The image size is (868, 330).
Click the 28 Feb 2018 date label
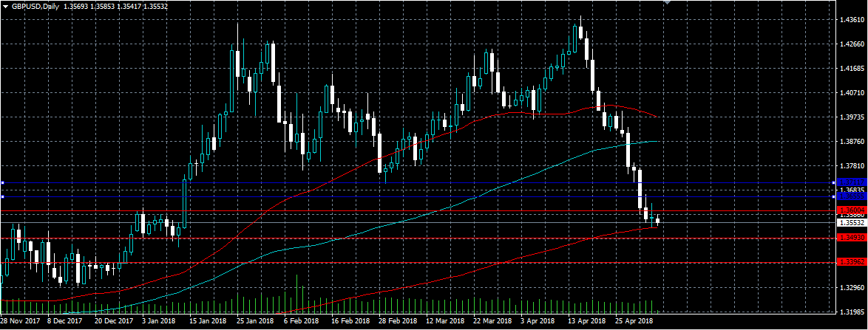[x=398, y=321]
